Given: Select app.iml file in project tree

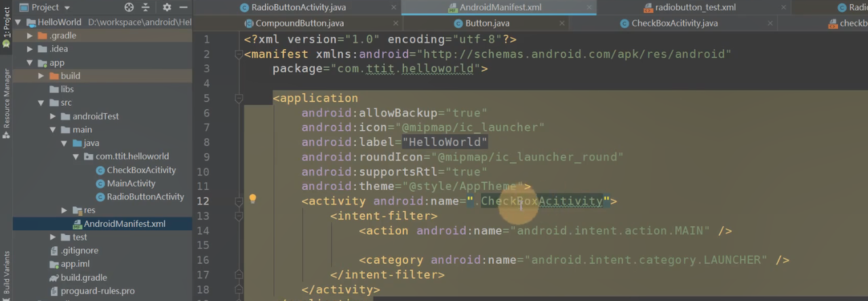Looking at the screenshot, I should 75,264.
